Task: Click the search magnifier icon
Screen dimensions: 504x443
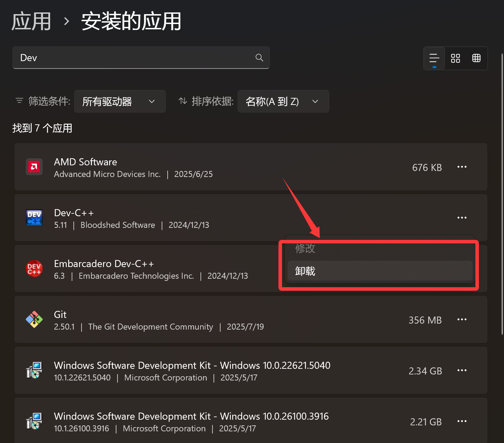Action: pyautogui.click(x=259, y=58)
